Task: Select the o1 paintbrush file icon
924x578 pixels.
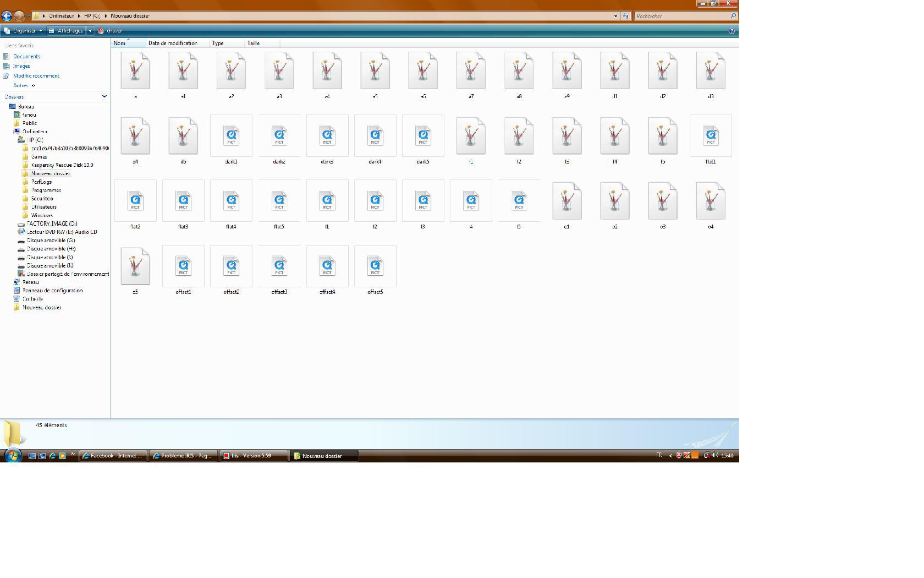Action: pos(566,200)
